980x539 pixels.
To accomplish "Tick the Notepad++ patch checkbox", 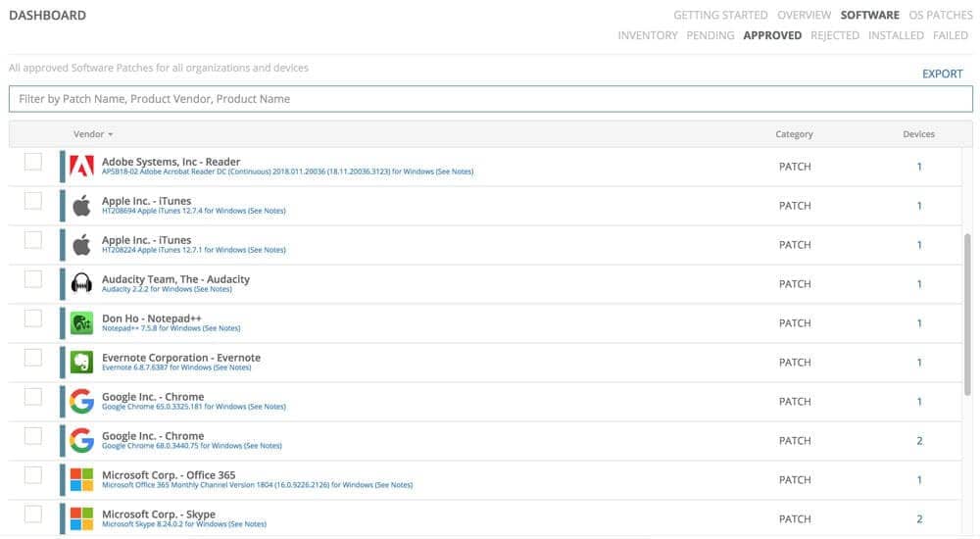I will tap(33, 318).
